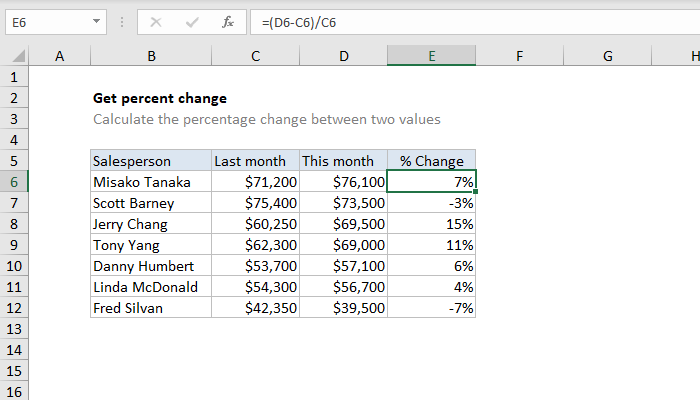Select column C header

[255, 57]
